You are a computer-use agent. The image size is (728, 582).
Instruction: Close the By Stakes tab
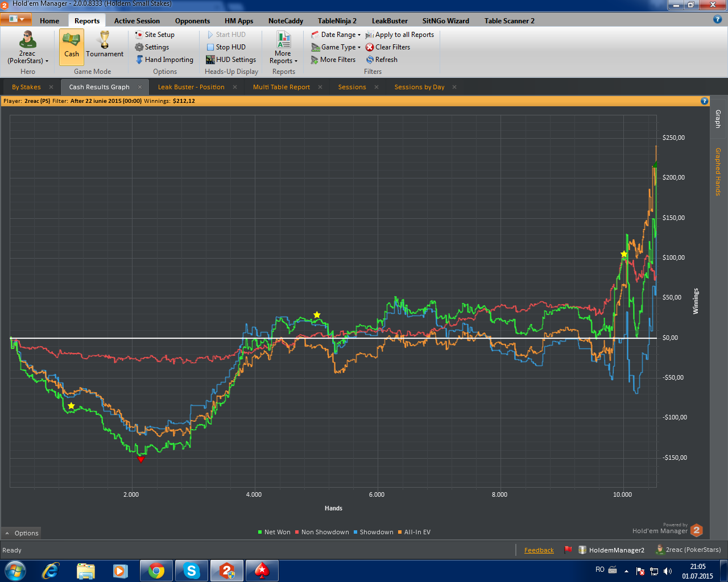click(51, 87)
